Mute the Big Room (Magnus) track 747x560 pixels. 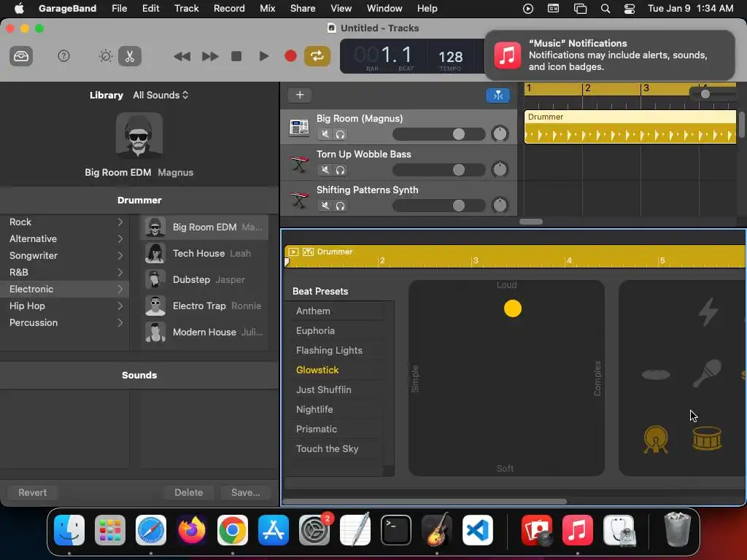tap(325, 134)
